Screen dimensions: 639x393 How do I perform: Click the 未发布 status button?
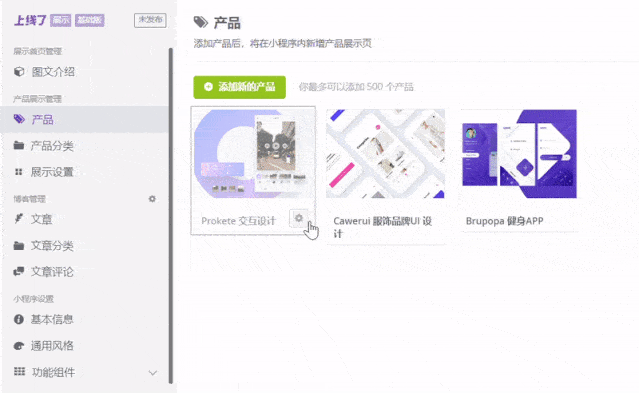click(150, 20)
